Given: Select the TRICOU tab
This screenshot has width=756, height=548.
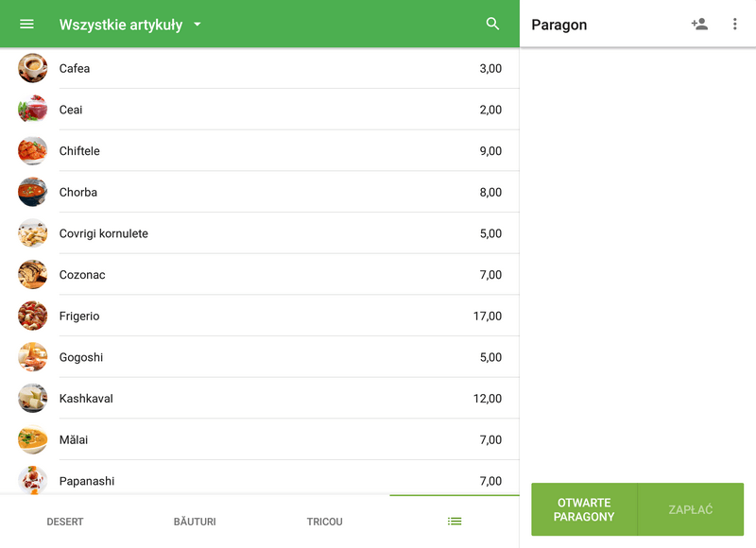Looking at the screenshot, I should [x=325, y=522].
